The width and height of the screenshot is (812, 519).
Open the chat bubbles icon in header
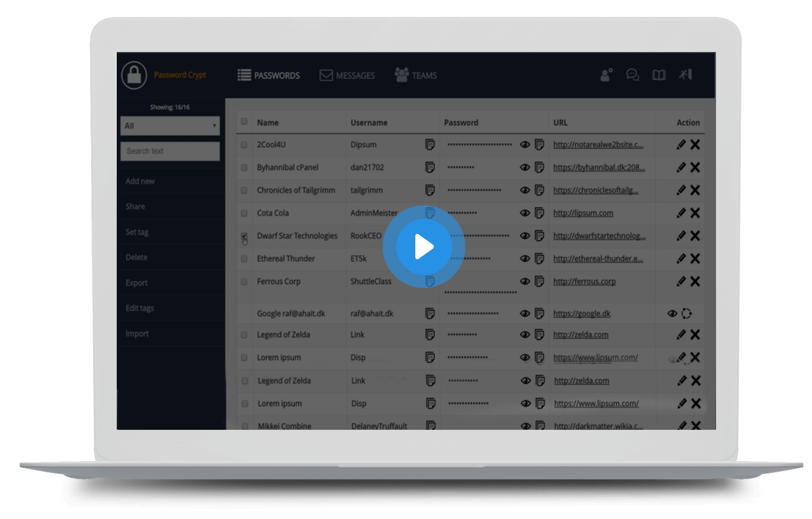point(632,75)
